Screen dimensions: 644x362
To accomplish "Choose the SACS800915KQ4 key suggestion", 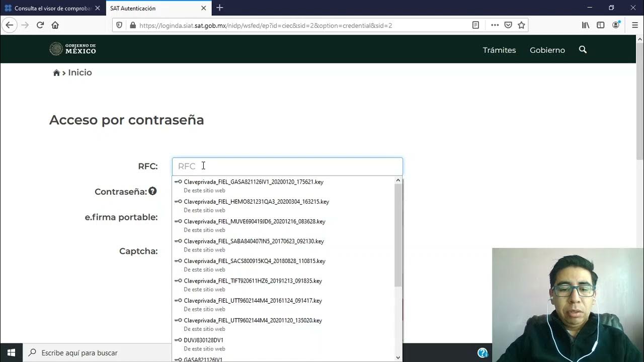I will 283,265.
